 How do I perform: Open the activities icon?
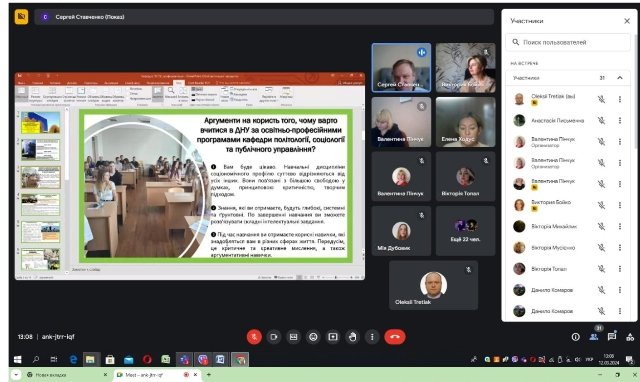tap(630, 337)
